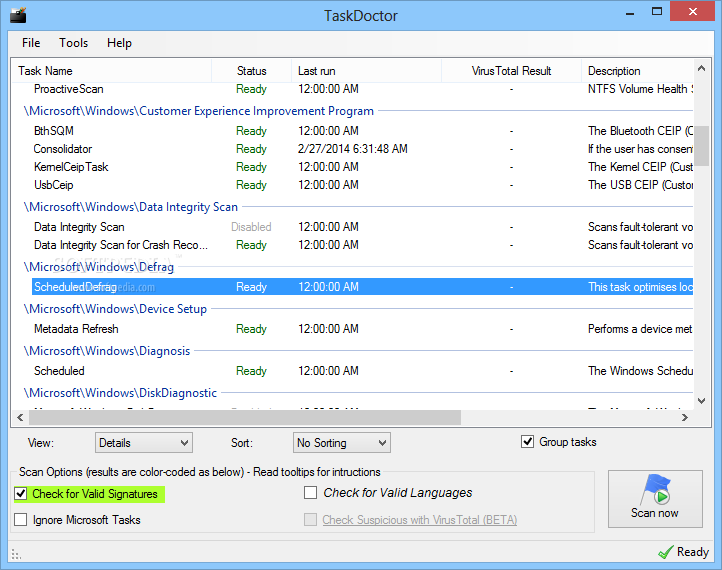
Task: Click horizontal scrollbar right arrow
Action: [685, 418]
